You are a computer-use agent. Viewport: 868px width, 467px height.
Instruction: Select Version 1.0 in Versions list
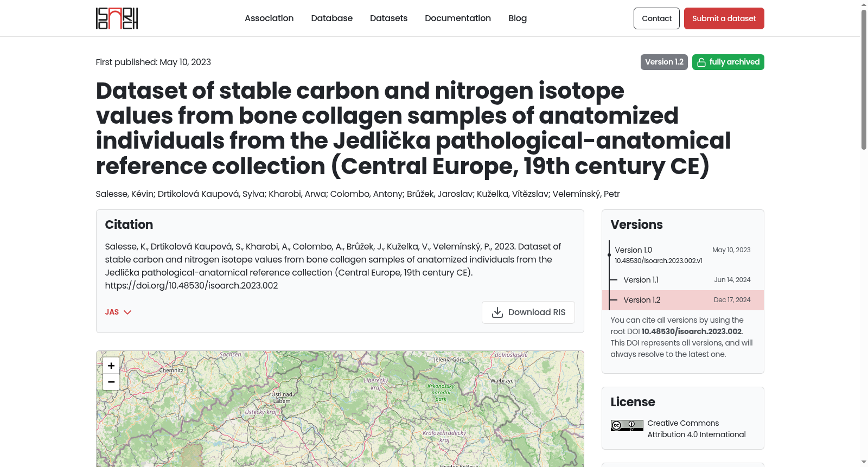tap(682, 255)
